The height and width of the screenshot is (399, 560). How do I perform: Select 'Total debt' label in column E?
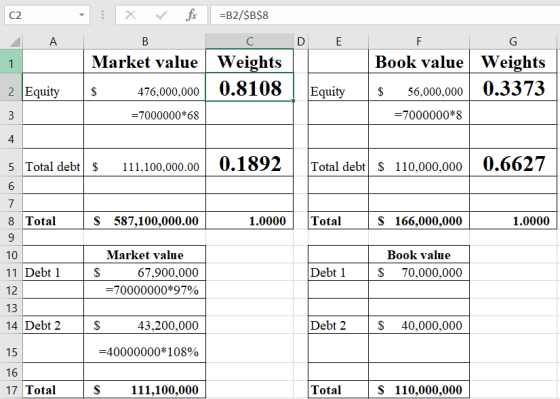[x=338, y=163]
